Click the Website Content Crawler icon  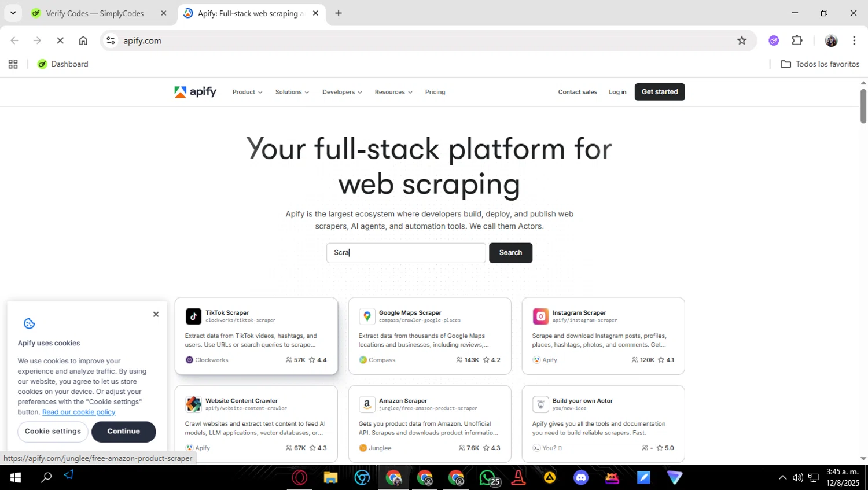pos(193,404)
